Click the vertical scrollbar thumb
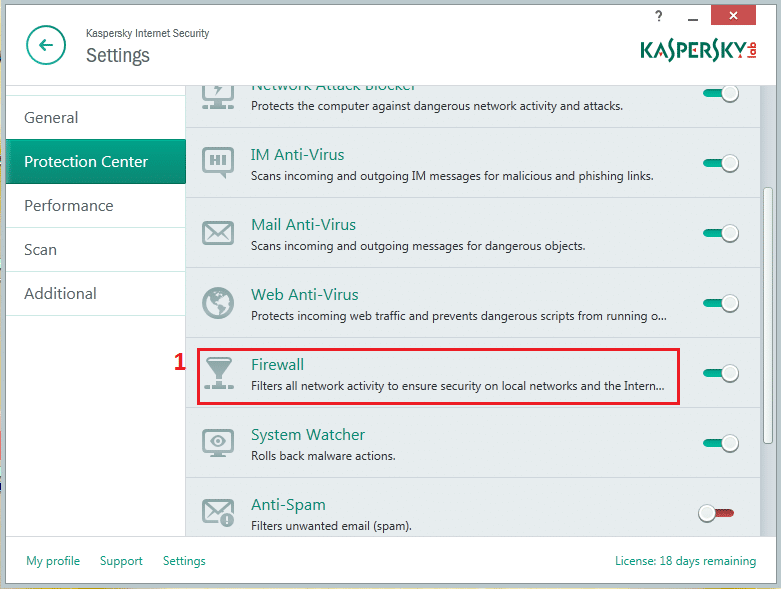 768,315
